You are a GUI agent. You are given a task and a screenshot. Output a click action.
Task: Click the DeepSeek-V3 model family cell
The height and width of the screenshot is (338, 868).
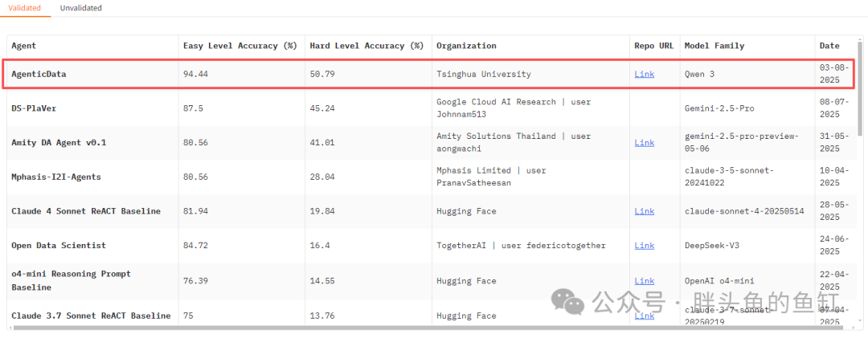pyautogui.click(x=712, y=245)
